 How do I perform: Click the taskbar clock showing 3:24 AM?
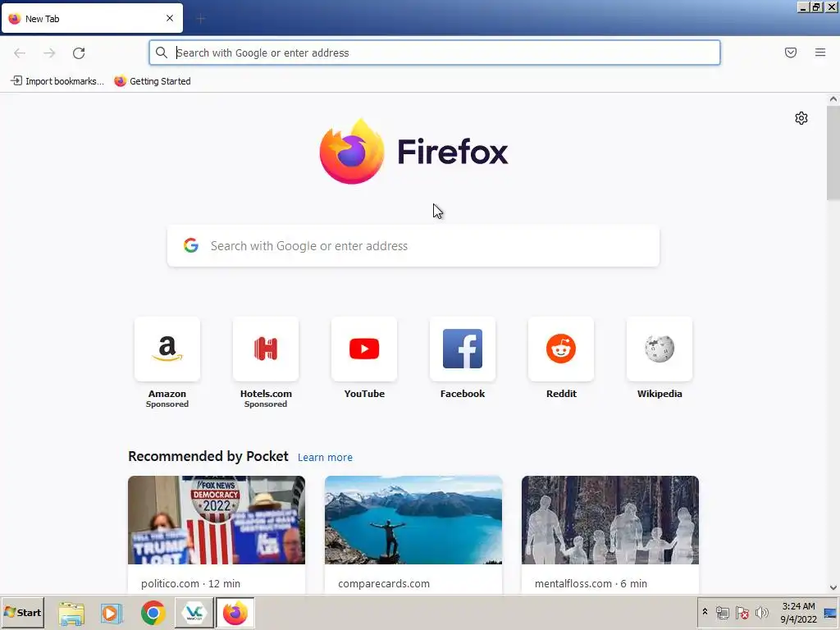point(798,612)
